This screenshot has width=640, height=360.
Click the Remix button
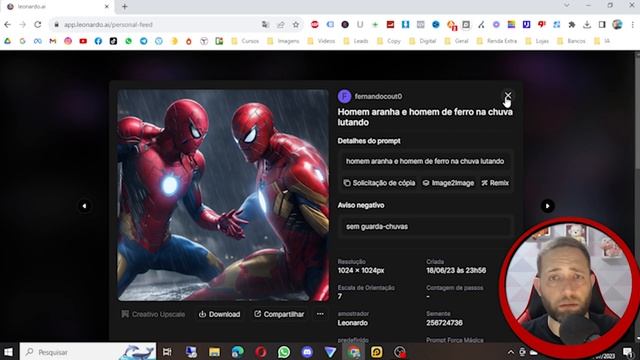tap(495, 183)
